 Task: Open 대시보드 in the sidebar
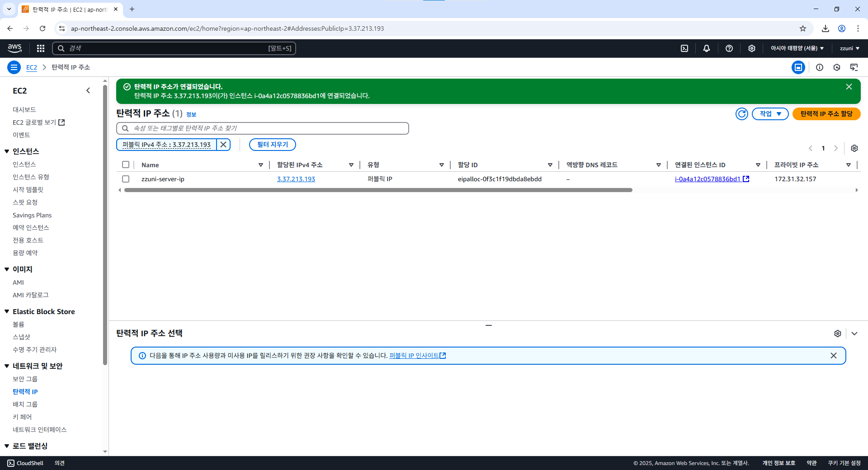(24, 110)
